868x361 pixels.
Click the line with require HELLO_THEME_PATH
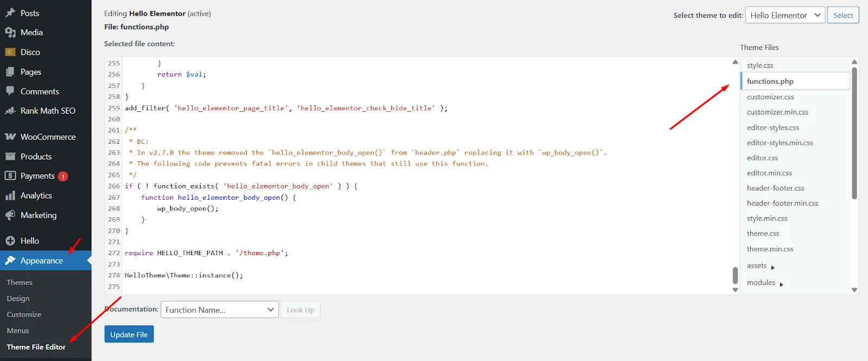click(x=206, y=253)
